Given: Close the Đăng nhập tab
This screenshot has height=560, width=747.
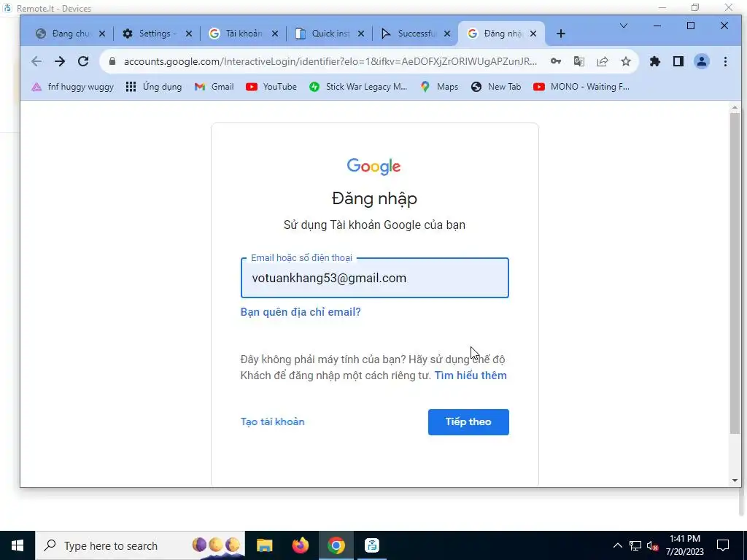Looking at the screenshot, I should pos(533,34).
